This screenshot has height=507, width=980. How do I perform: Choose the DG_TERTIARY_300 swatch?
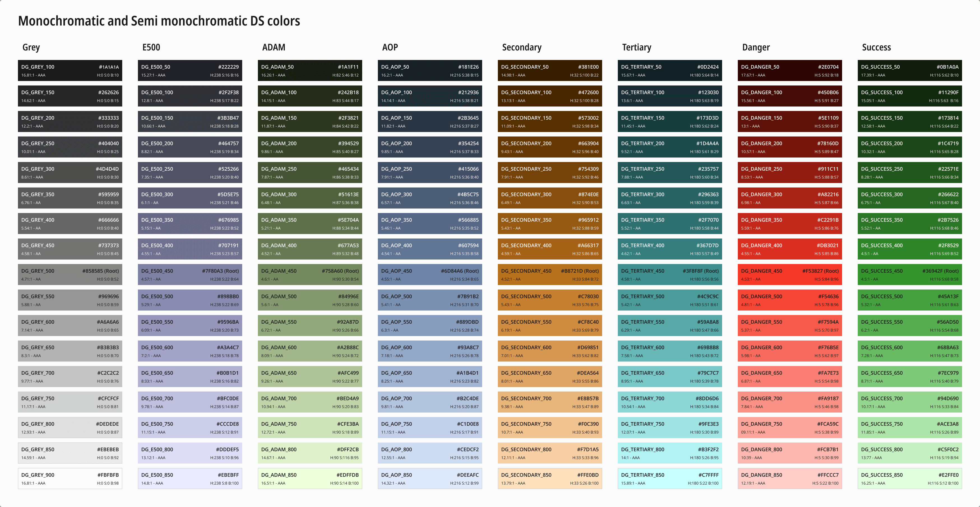[x=670, y=198]
